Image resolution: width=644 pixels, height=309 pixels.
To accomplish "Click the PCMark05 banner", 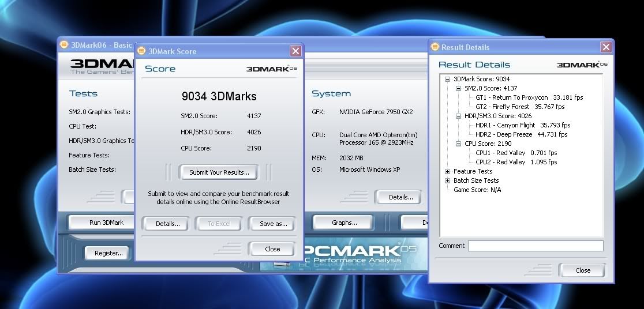I will 344,254.
